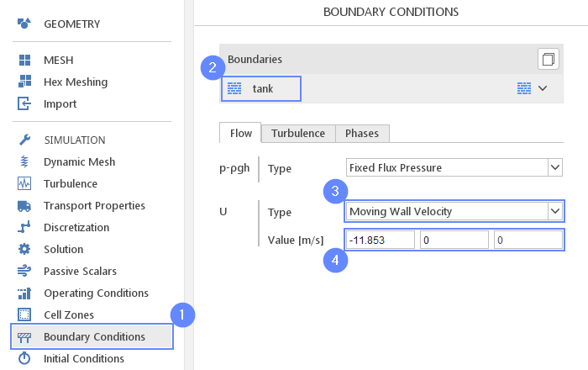Open the Fixed Flux Pressure dropdown

[x=454, y=167]
